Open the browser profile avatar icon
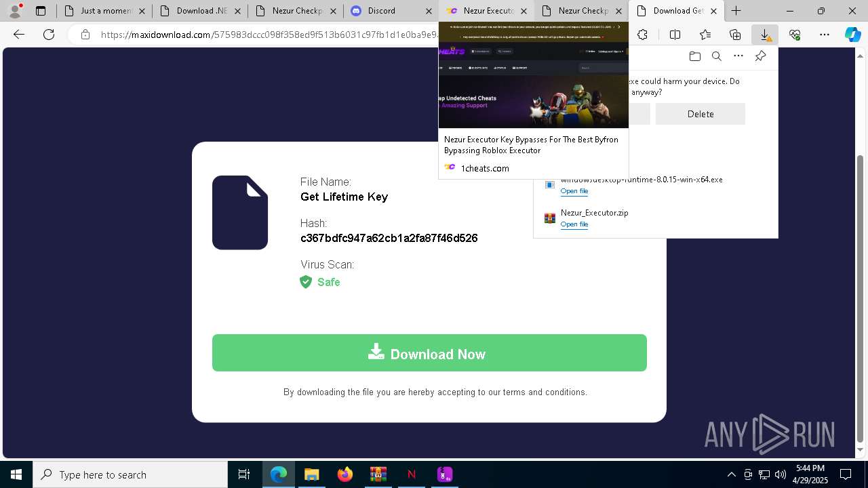Viewport: 868px width, 488px height. pos(14,11)
